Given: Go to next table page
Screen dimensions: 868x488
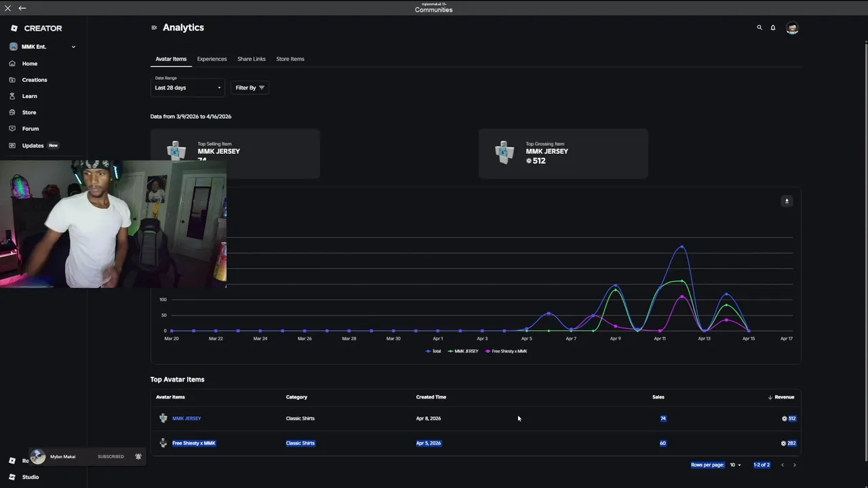Looking at the screenshot, I should (795, 465).
